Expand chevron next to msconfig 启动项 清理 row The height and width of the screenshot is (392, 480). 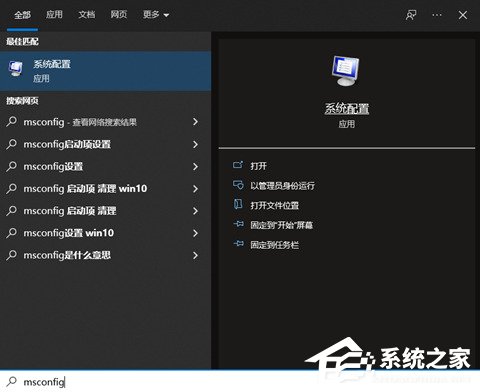click(x=196, y=211)
